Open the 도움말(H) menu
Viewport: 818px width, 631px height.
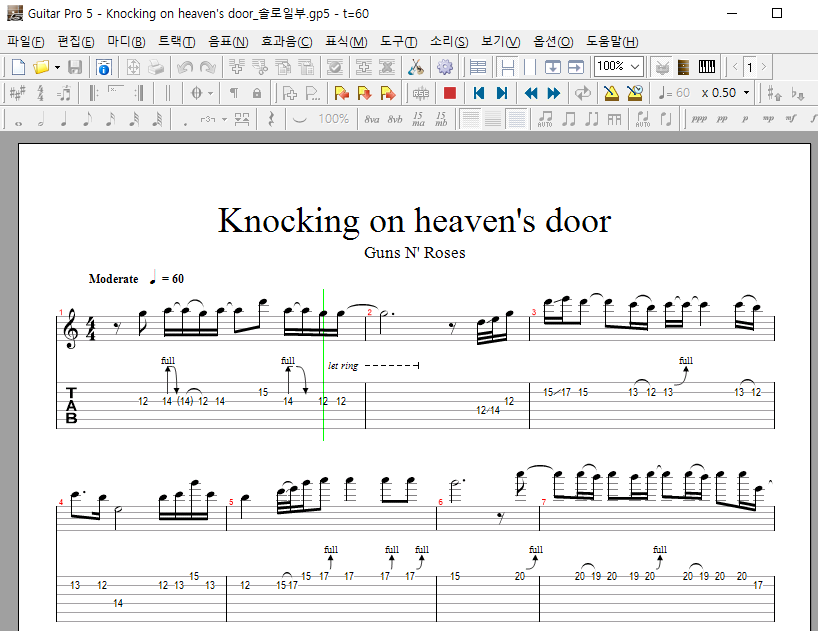point(612,42)
